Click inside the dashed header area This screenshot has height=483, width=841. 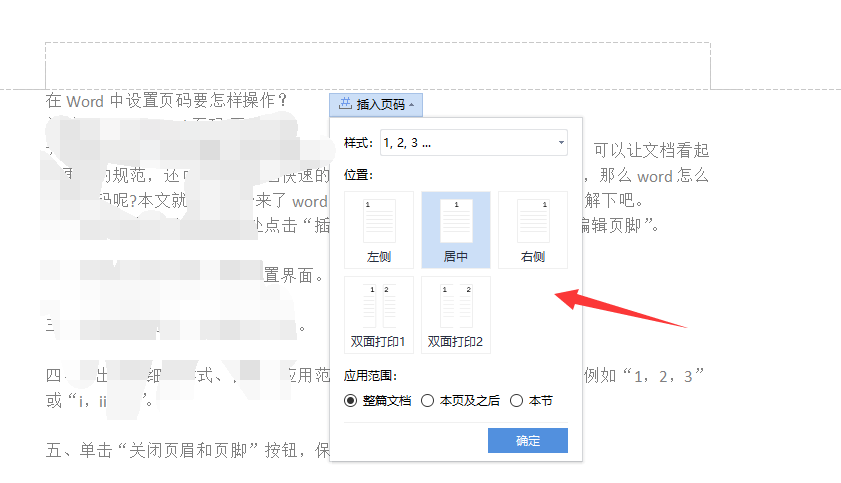[378, 66]
